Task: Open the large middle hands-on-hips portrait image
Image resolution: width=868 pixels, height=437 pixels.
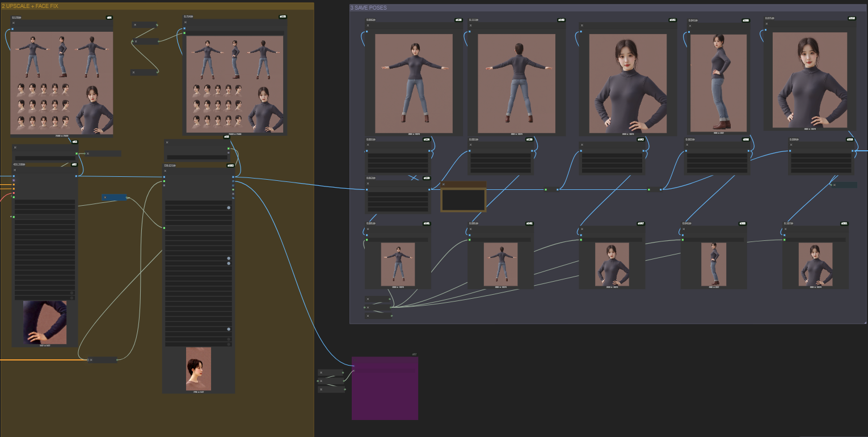Action: point(628,83)
